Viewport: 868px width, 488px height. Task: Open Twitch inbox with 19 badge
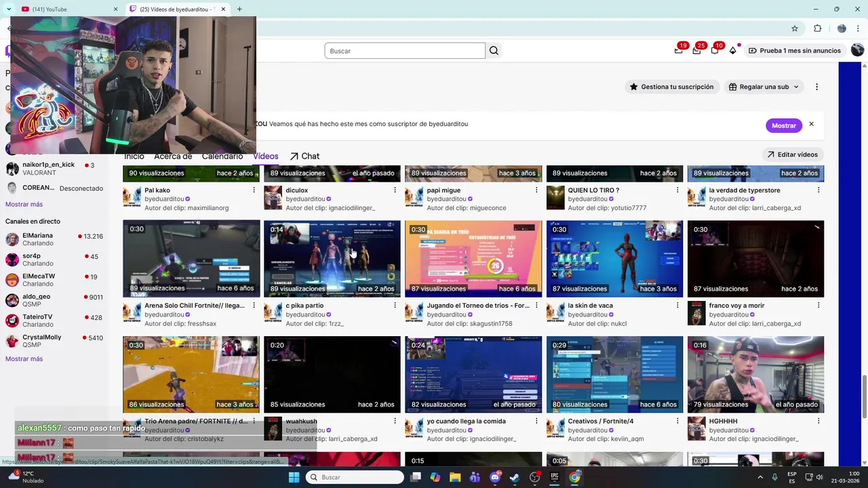coord(679,50)
